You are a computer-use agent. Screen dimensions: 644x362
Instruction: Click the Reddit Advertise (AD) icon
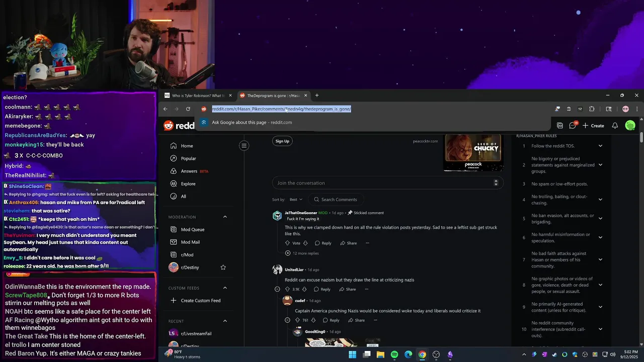(559, 126)
